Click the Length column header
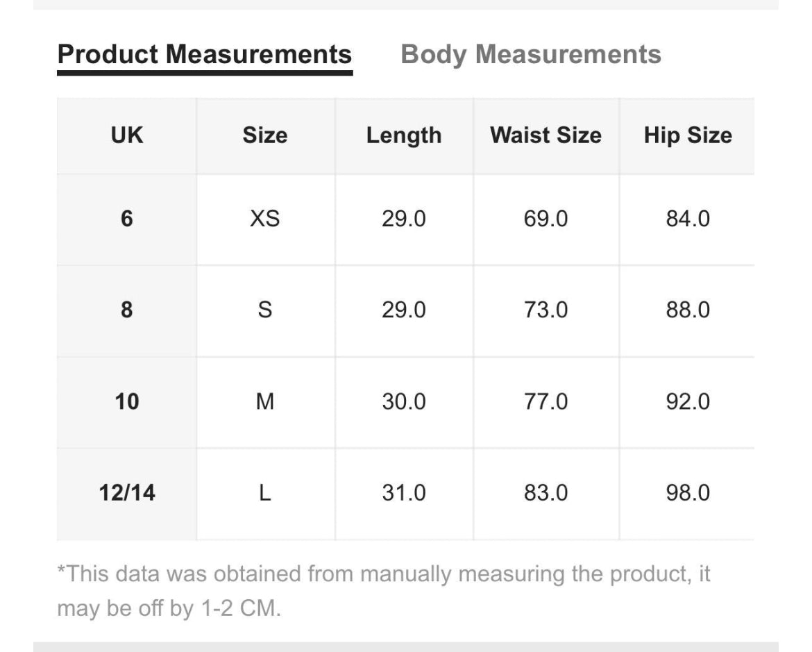 point(404,135)
